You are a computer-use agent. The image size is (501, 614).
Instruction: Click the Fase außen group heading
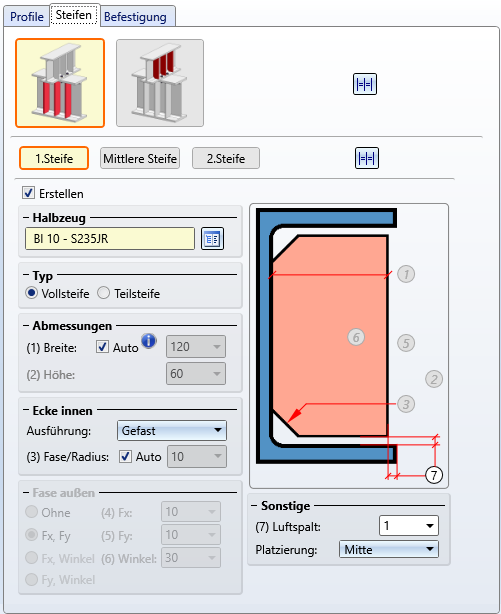[63, 493]
